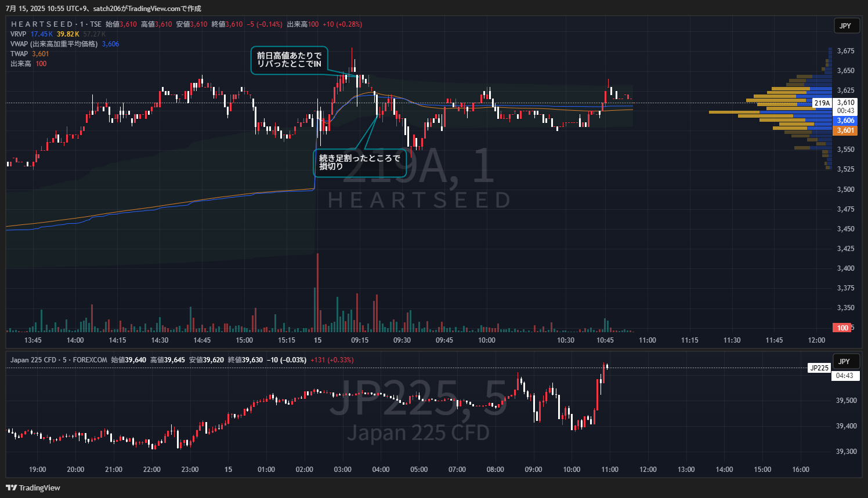
Task: Click the 14:45 time axis label
Action: (202, 340)
